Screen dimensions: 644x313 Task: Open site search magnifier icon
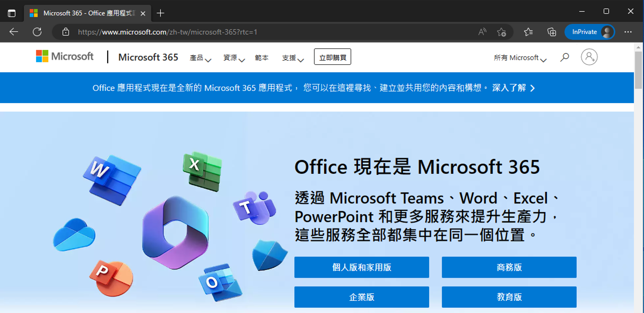click(564, 57)
